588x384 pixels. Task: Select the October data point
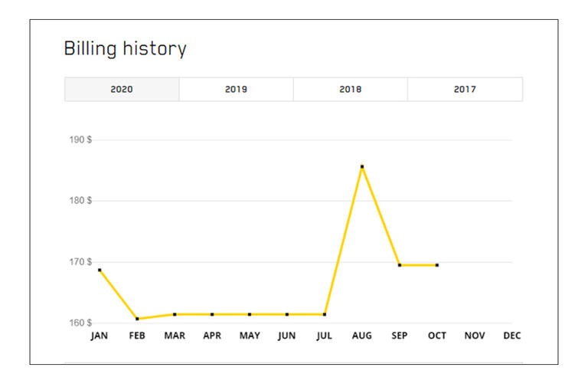click(437, 265)
